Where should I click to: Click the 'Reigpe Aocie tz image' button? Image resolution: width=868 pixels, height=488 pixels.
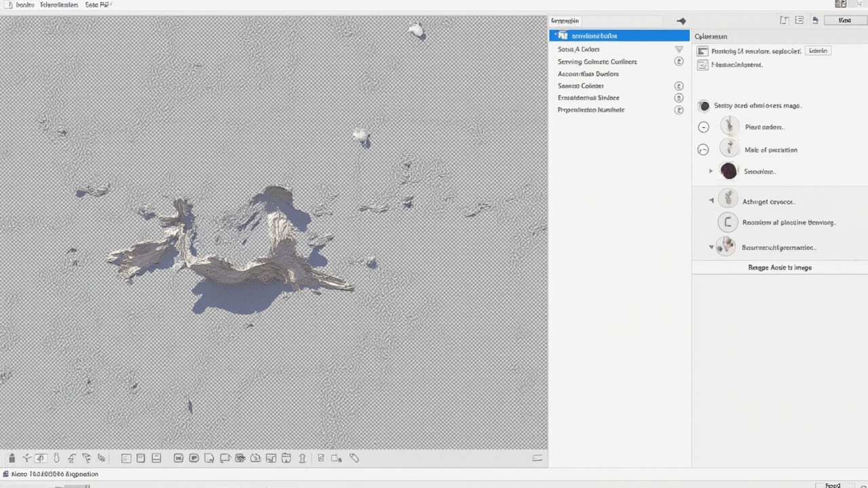click(x=780, y=268)
